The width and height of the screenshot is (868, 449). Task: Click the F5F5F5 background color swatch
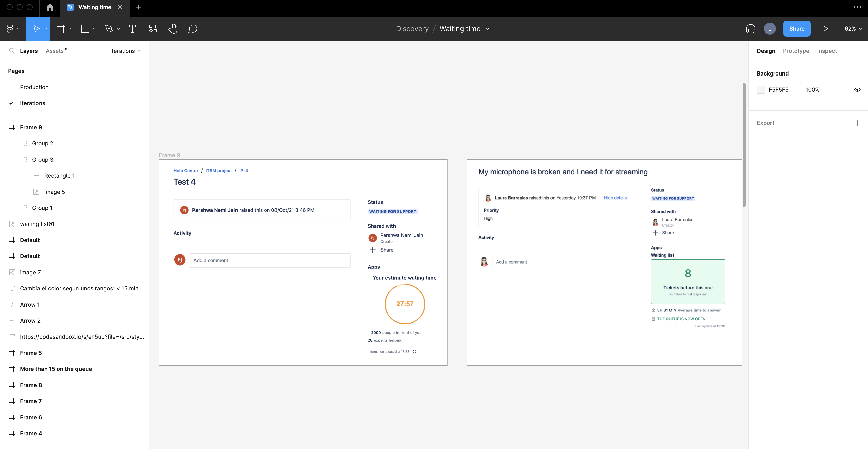click(x=761, y=89)
